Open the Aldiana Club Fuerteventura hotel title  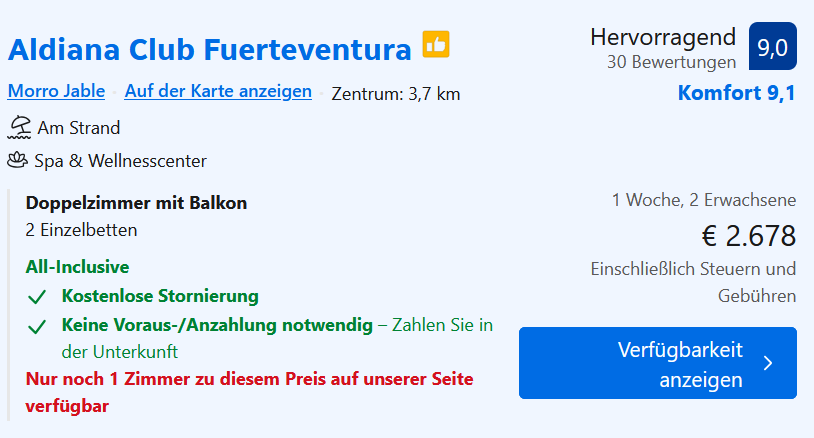click(x=209, y=49)
